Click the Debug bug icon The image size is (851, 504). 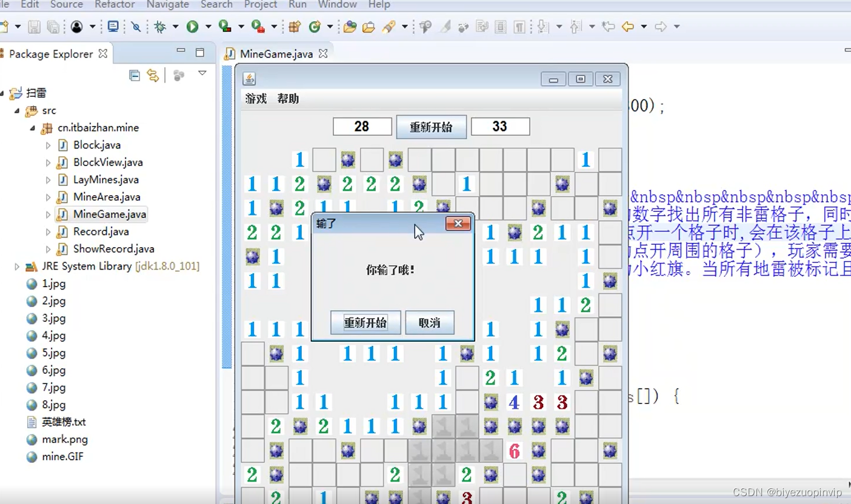[160, 27]
